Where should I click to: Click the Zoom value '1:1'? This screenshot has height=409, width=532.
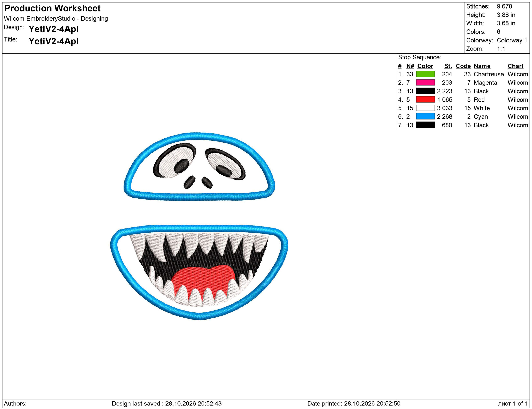pyautogui.click(x=501, y=49)
